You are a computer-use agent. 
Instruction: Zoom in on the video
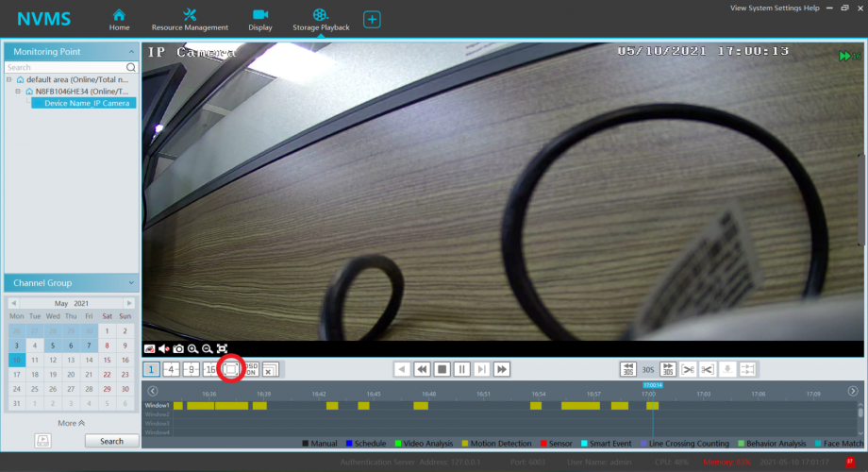[x=192, y=348]
